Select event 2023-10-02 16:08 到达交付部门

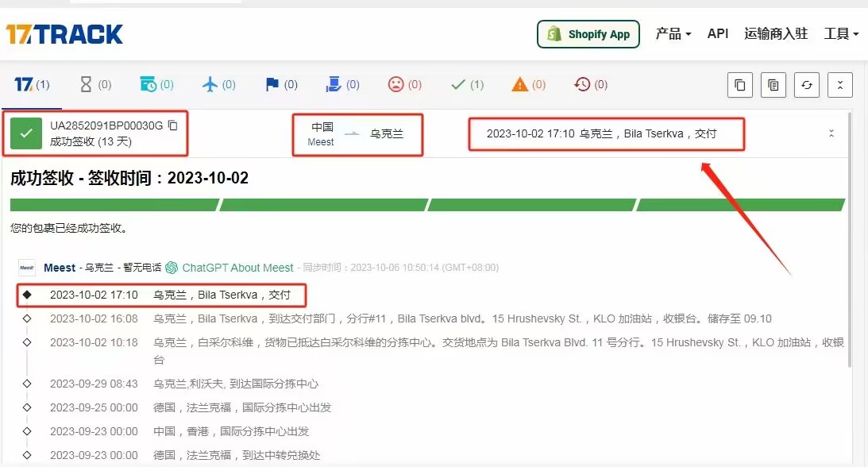411,318
